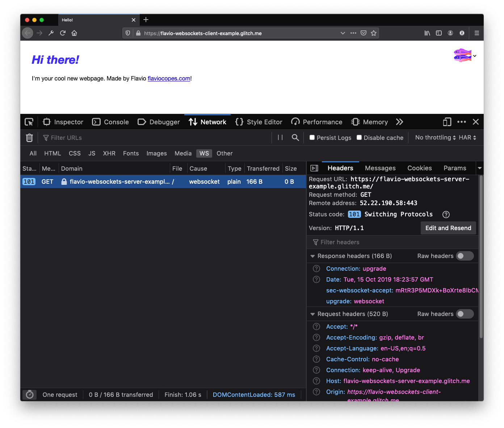Image resolution: width=504 pixels, height=428 pixels.
Task: Open network request search with magnifier icon
Action: pos(295,138)
